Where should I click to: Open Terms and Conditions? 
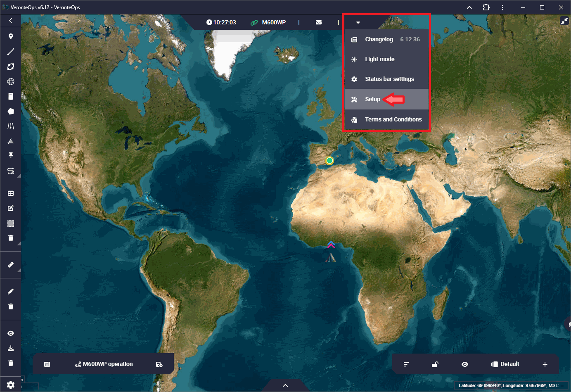point(393,119)
